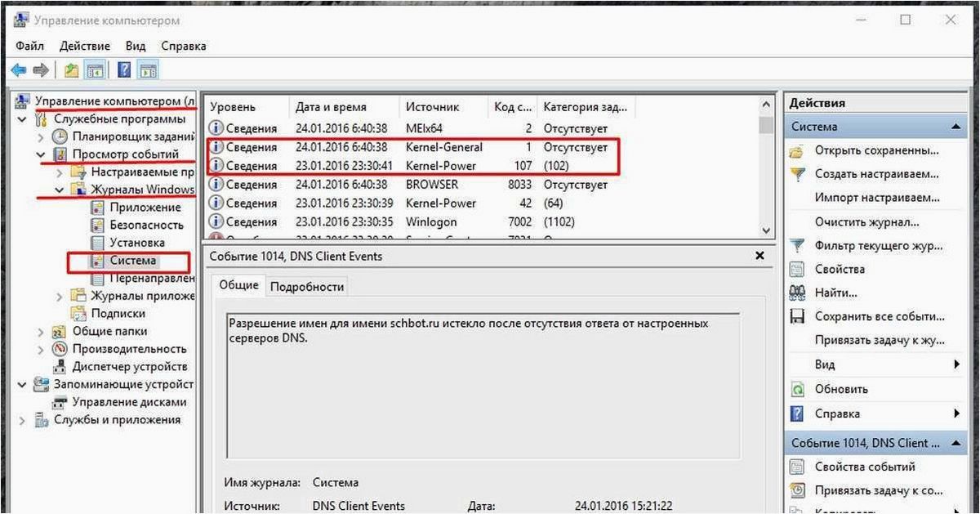Select the Система log
The height and width of the screenshot is (514, 980).
pos(133,261)
